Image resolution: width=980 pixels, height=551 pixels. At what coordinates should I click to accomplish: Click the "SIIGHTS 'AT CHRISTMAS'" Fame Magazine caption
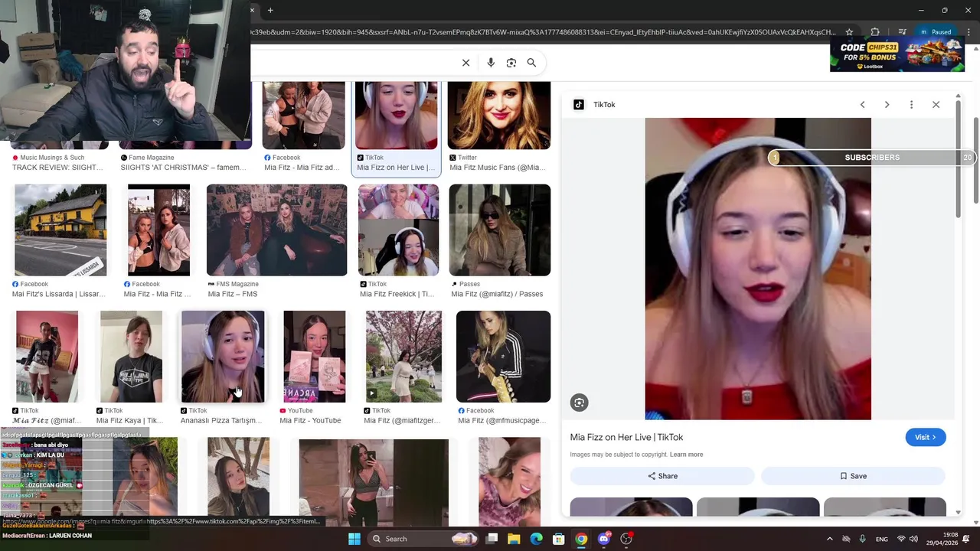coord(184,168)
